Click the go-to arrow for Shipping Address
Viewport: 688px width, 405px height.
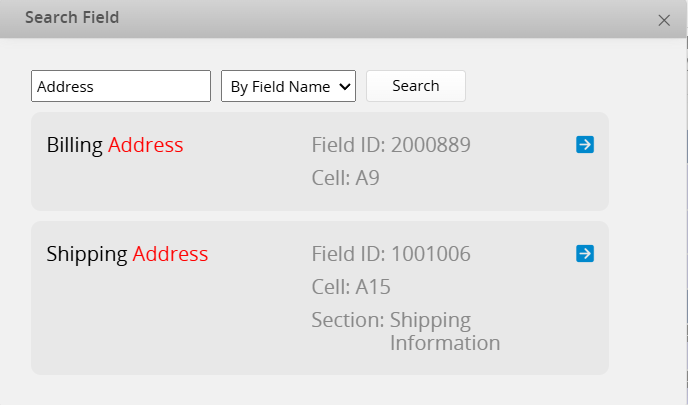click(x=585, y=254)
